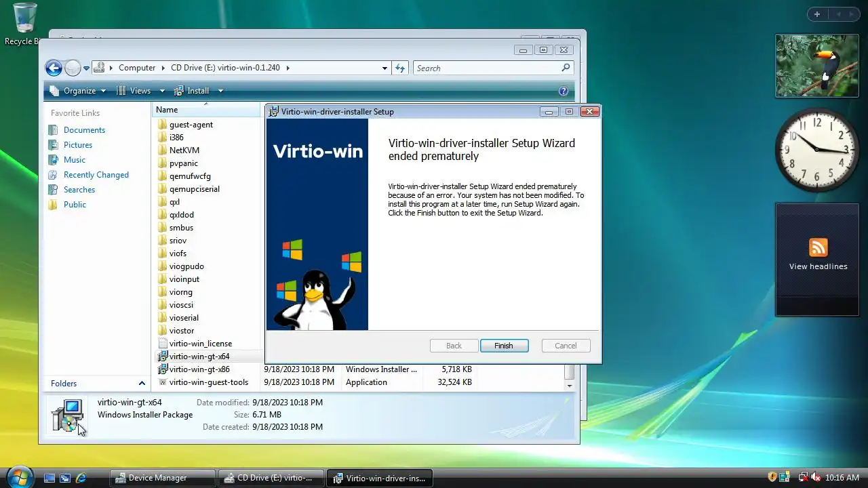The width and height of the screenshot is (868, 488).
Task: Click View headlines feed gadget
Action: (x=817, y=259)
